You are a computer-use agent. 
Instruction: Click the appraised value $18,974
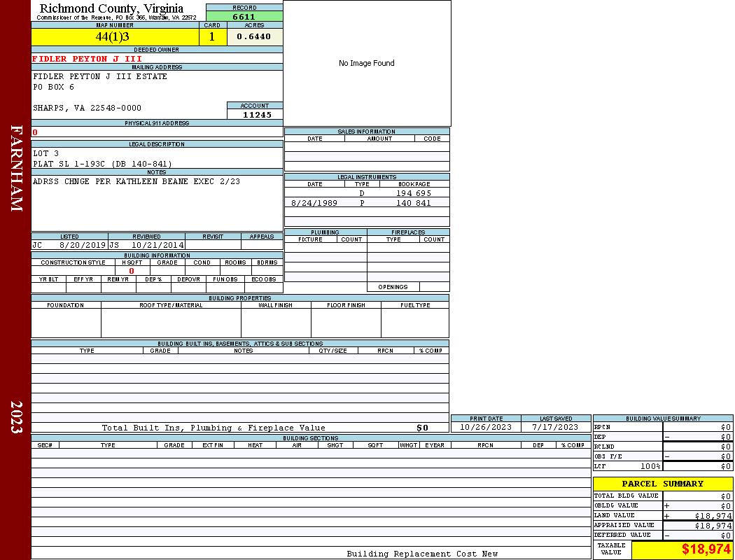pyautogui.click(x=713, y=525)
